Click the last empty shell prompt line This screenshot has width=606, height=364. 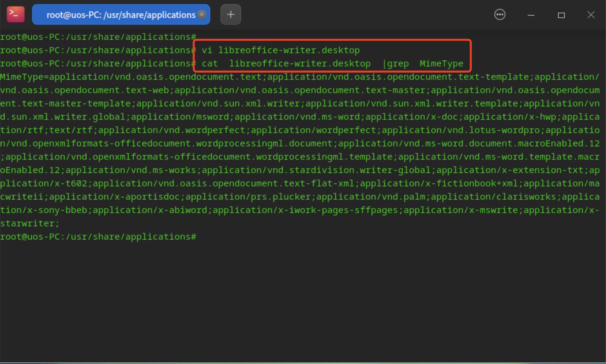98,237
